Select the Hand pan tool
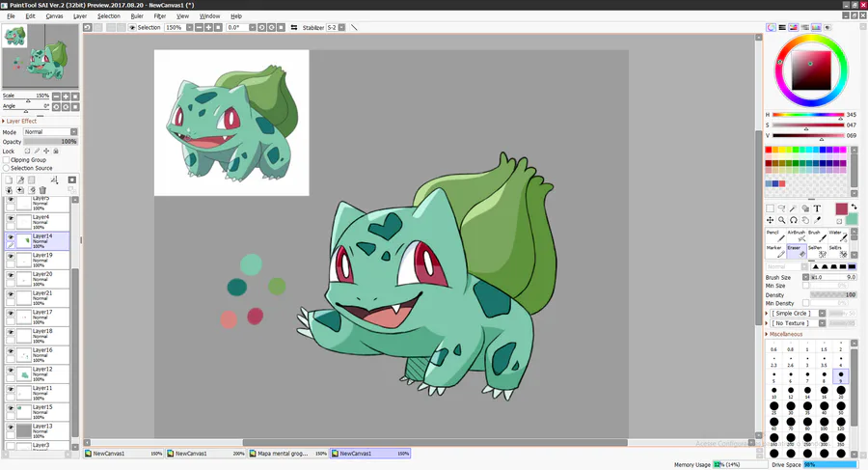 click(x=805, y=220)
